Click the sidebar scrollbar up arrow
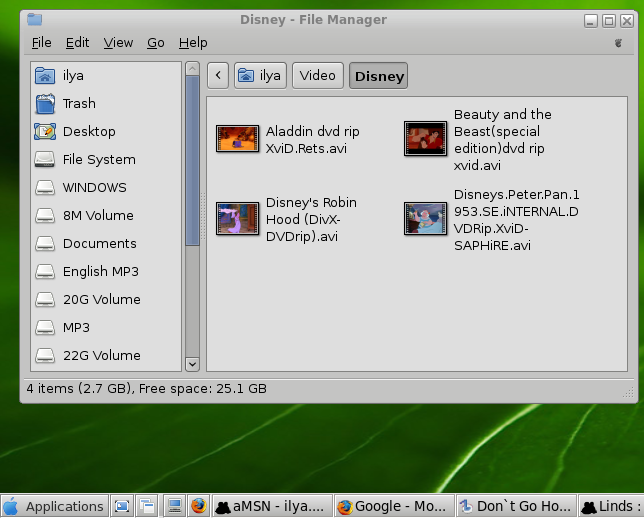644x518 pixels. click(192, 68)
